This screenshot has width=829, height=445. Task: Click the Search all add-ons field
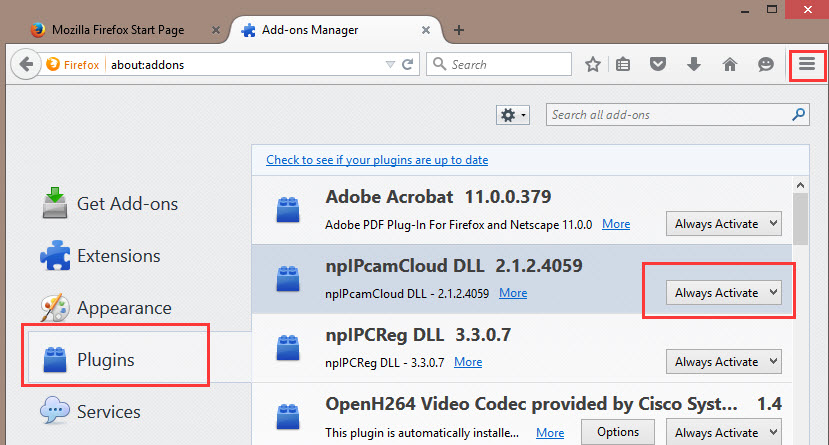click(x=668, y=115)
